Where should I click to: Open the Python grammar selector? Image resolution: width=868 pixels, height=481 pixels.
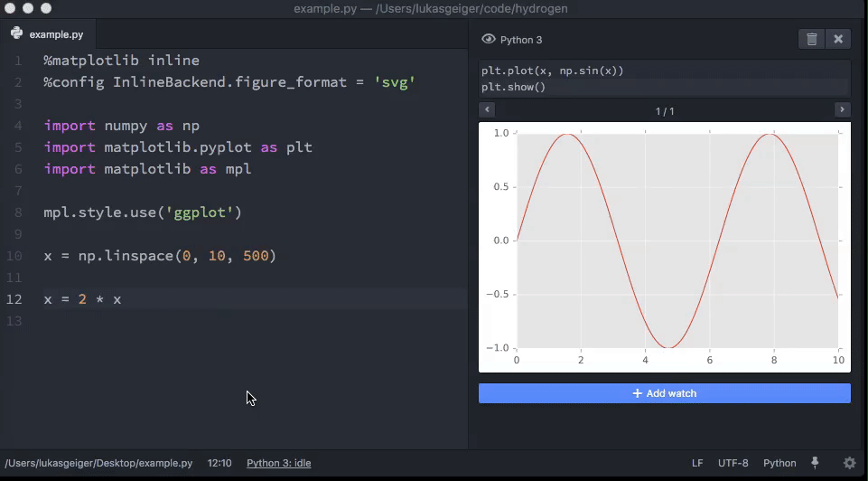(779, 463)
